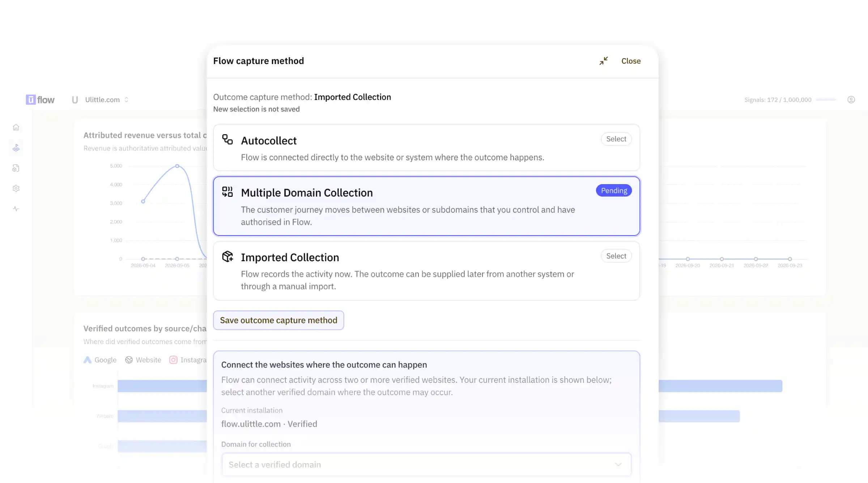Save outcome capture method
The width and height of the screenshot is (868, 483).
278,320
